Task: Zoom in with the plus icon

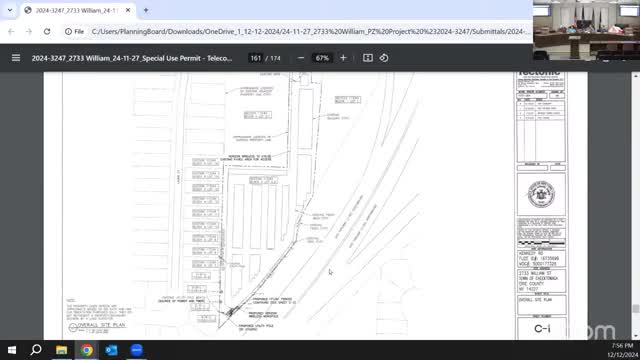Action: [x=343, y=58]
